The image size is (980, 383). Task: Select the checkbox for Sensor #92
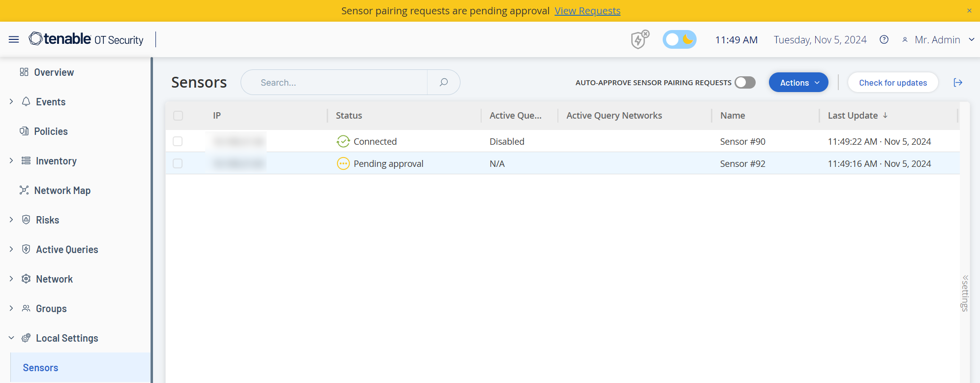pos(178,163)
